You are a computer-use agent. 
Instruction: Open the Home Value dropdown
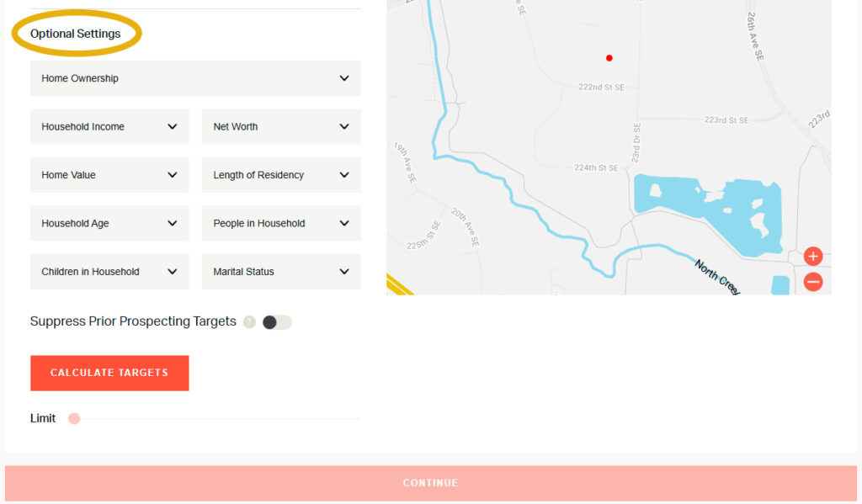click(109, 174)
